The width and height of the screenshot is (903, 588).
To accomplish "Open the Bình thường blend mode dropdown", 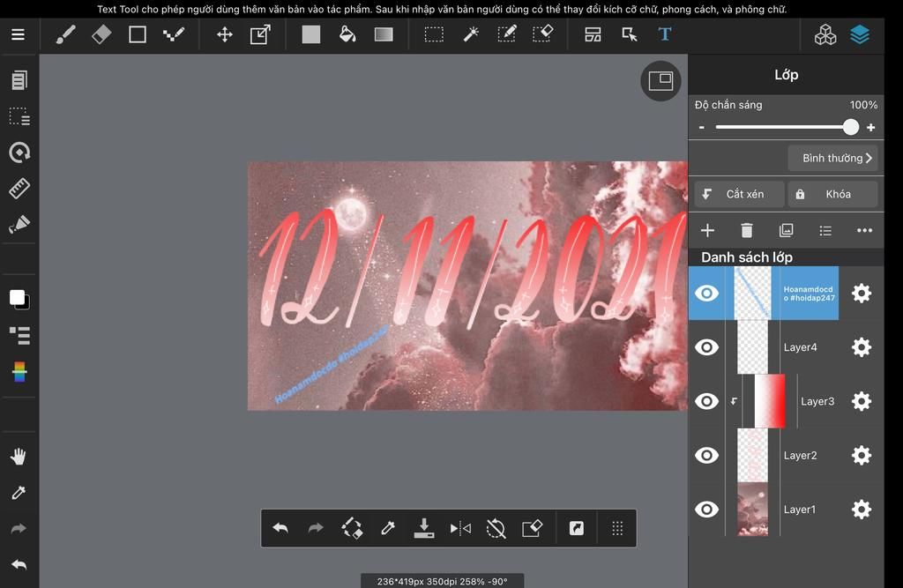I will (x=832, y=158).
